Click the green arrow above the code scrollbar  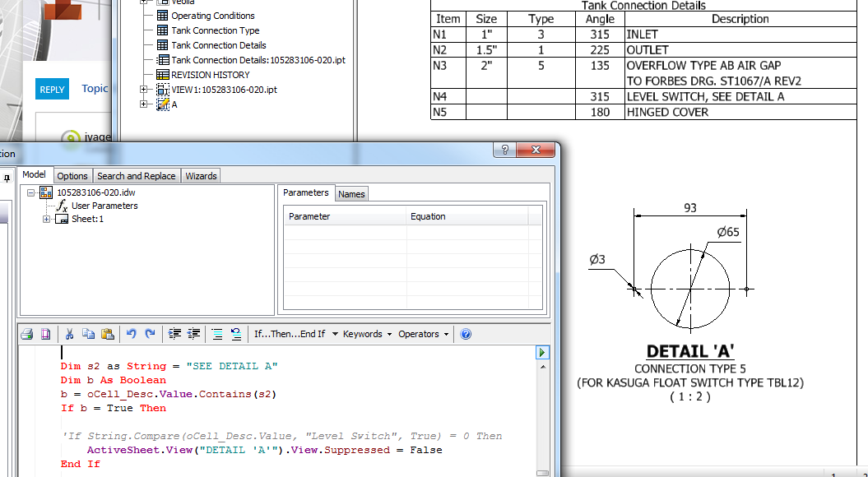point(541,352)
